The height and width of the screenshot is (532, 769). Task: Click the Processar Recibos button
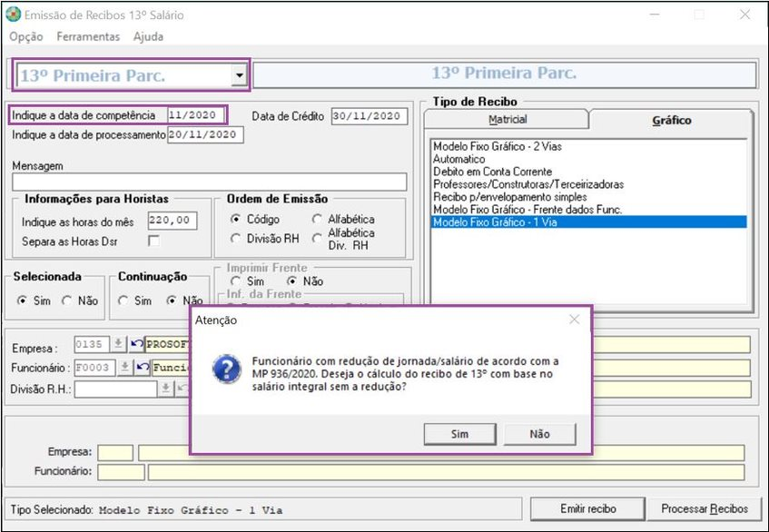tap(705, 509)
